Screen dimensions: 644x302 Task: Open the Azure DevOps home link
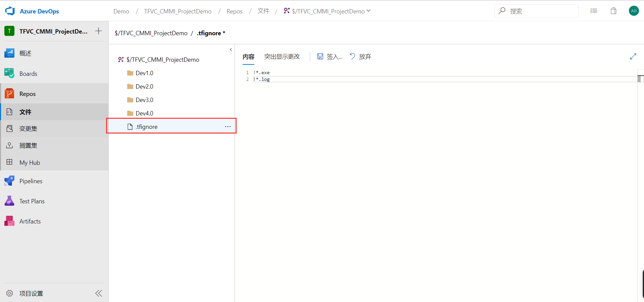[x=39, y=11]
